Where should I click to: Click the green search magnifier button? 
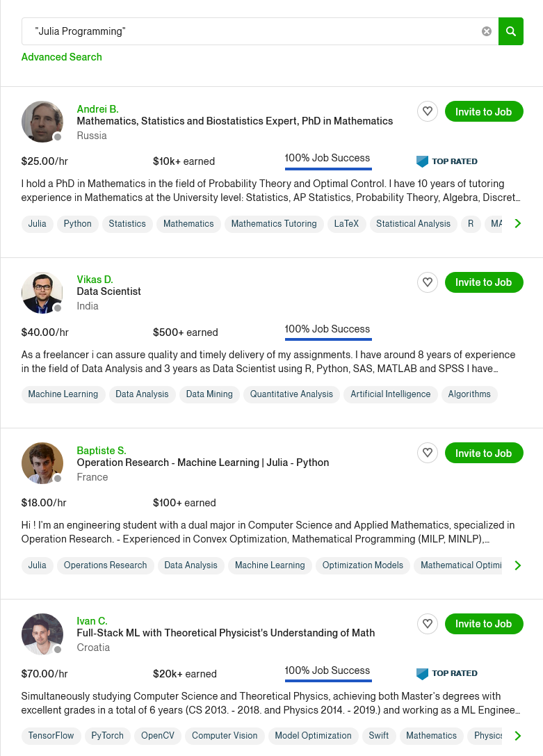point(511,31)
